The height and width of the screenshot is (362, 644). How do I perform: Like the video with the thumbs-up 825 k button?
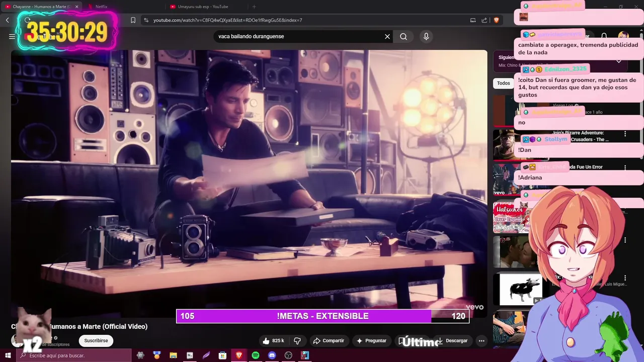(x=273, y=340)
